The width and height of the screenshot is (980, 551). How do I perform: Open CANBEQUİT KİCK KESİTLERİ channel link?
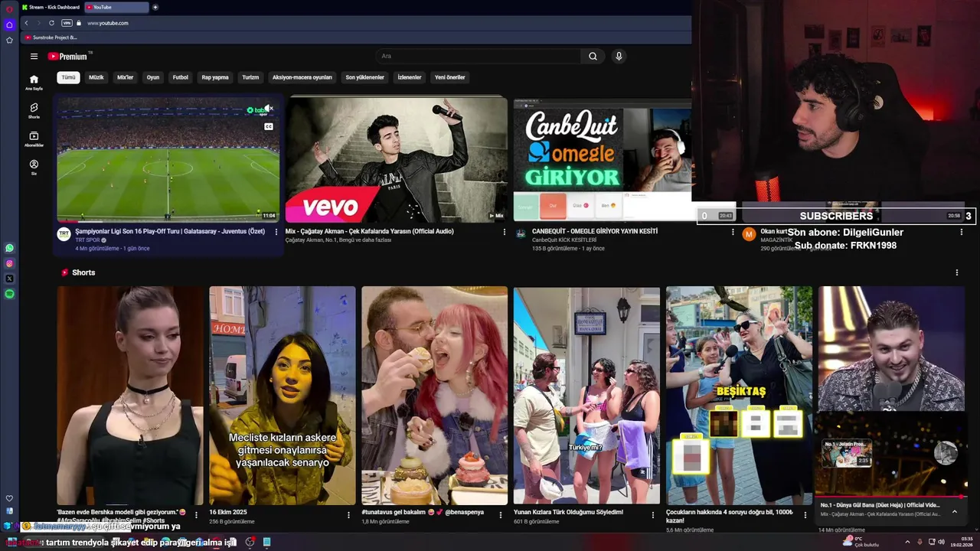[564, 240]
